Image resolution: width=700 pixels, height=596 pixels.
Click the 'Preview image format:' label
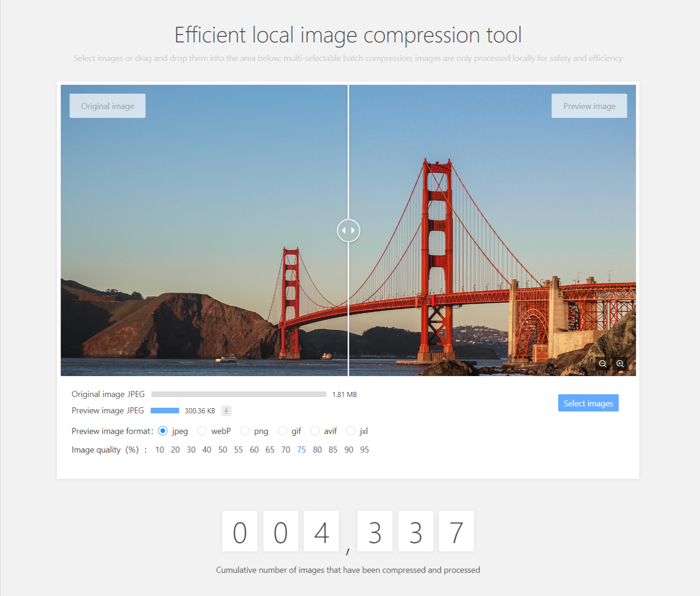coord(112,431)
